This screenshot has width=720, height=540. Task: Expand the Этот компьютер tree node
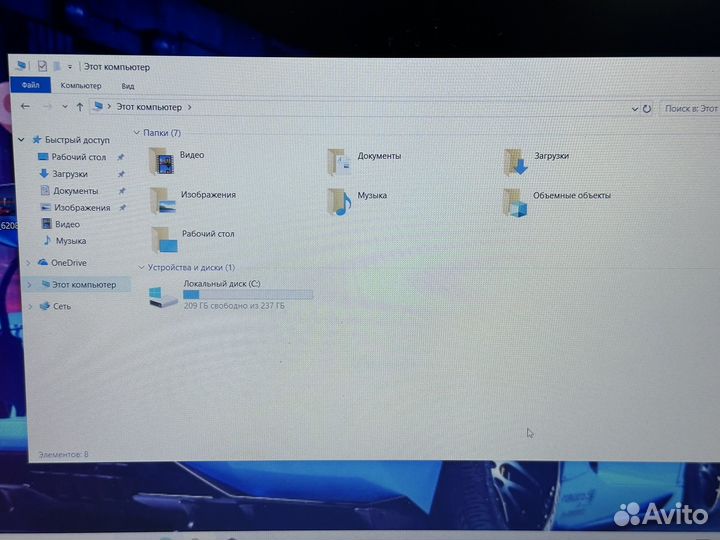tap(29, 285)
